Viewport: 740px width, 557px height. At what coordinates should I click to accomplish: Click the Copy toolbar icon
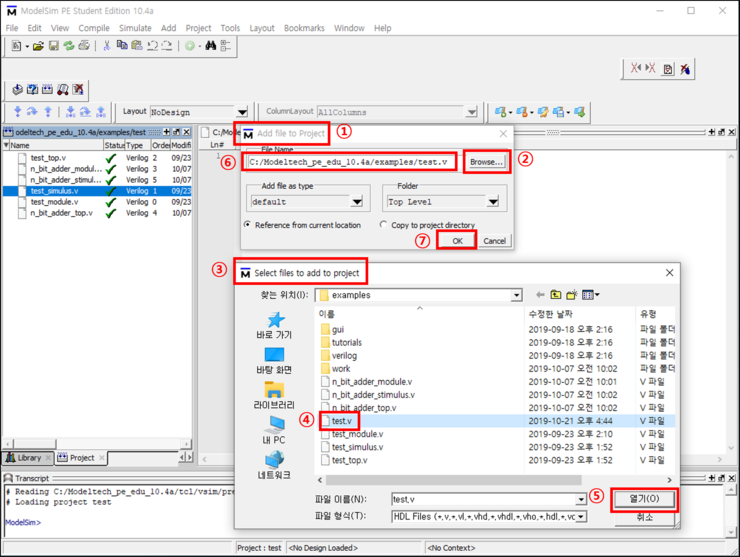coord(122,45)
